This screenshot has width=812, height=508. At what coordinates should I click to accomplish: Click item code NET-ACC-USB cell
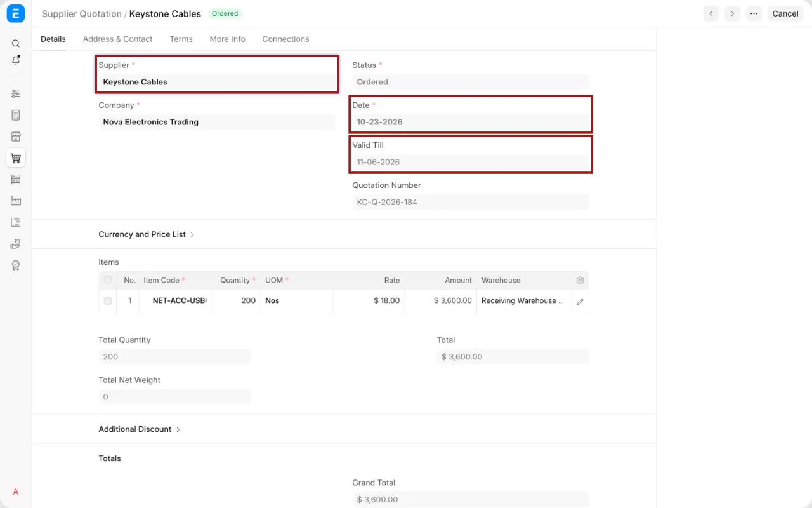click(x=175, y=301)
